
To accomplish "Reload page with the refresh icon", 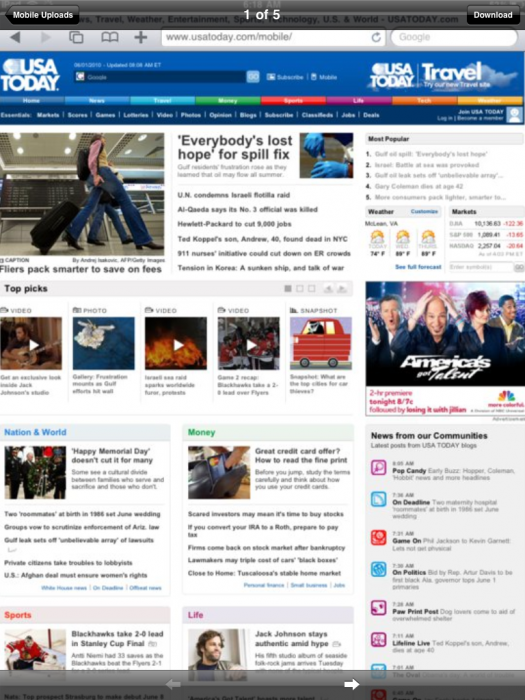I will click(376, 37).
